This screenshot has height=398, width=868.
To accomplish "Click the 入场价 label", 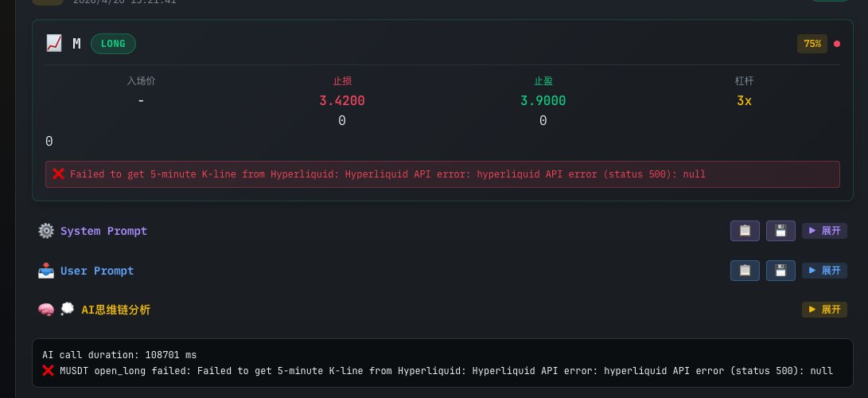I will point(141,81).
